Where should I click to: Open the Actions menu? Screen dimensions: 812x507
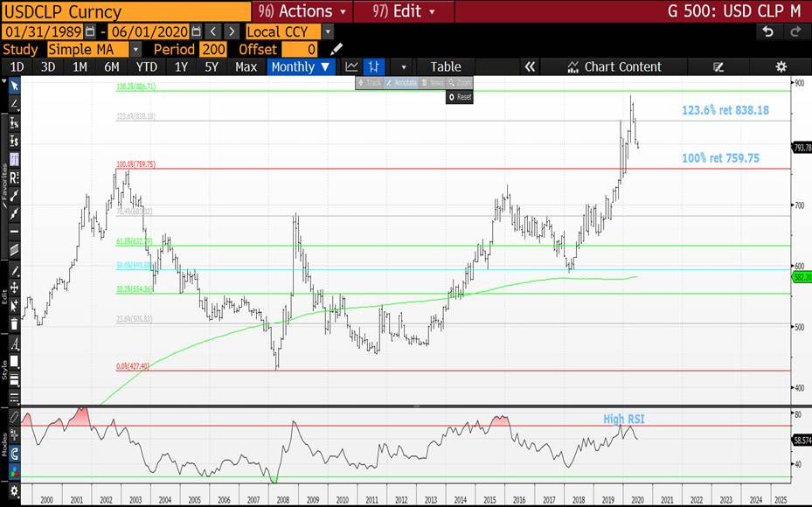[303, 10]
